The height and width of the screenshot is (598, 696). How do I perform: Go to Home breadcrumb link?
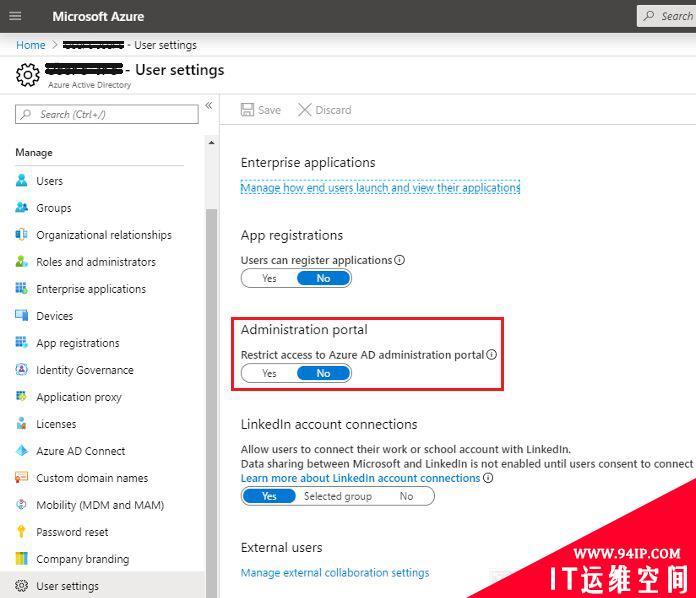click(31, 45)
